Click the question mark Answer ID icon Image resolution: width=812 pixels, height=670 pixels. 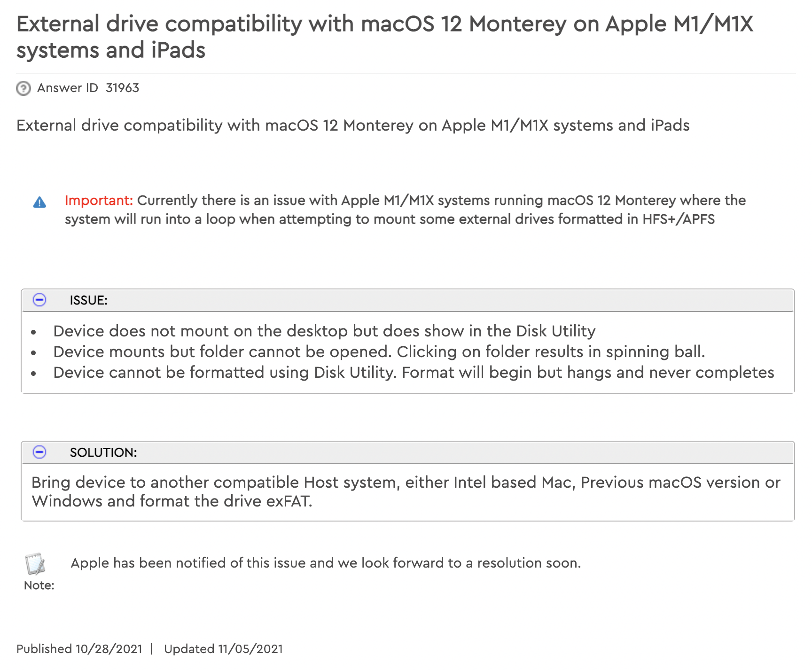click(23, 88)
